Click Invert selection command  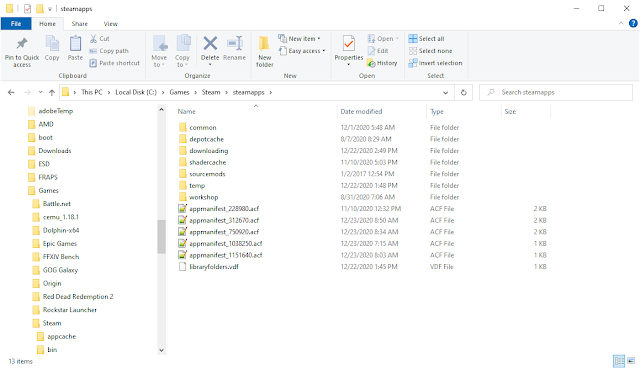[436, 63]
